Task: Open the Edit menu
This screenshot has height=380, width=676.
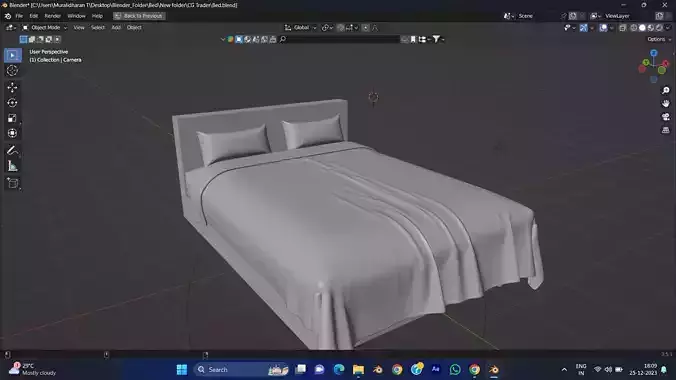Action: point(34,16)
